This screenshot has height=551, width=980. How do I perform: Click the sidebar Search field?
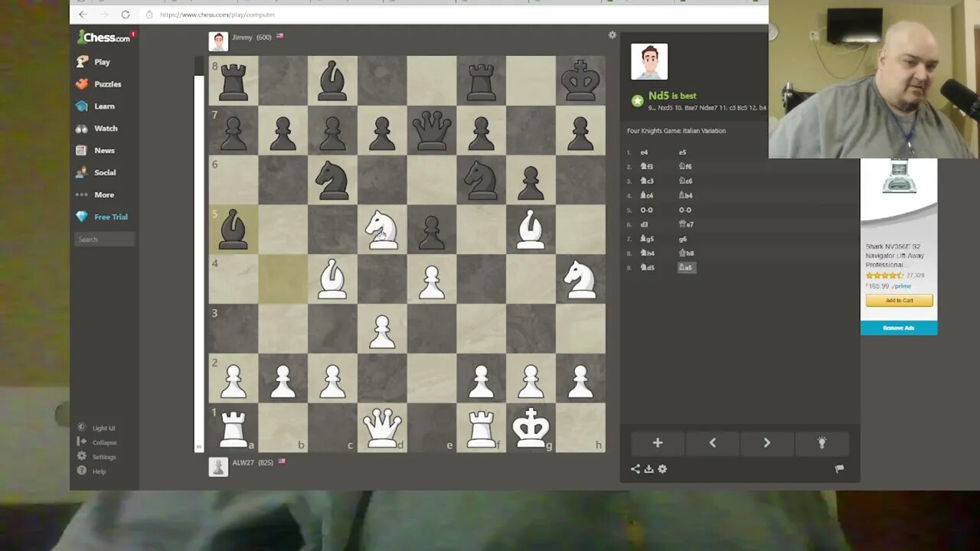[104, 240]
